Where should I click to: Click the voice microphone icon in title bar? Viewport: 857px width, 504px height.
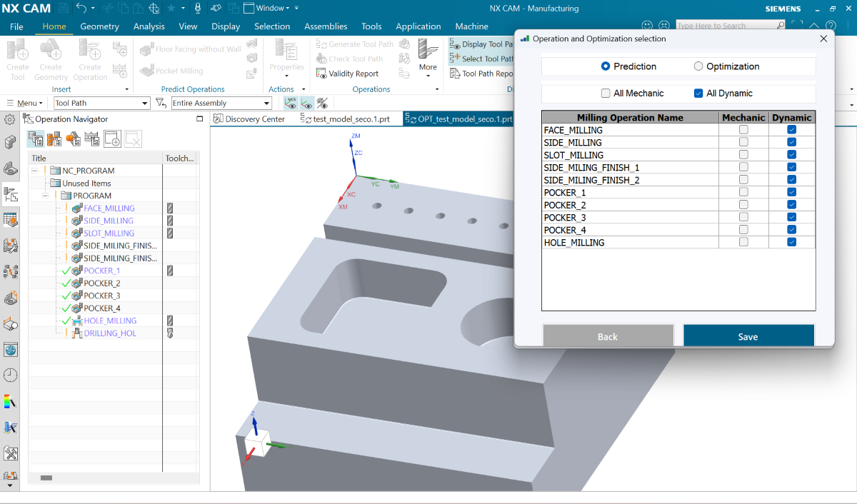pos(198,9)
